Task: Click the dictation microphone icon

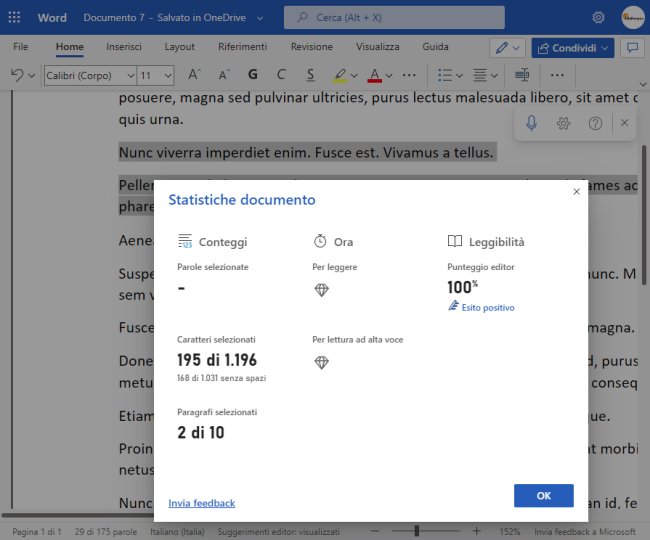Action: click(x=531, y=123)
